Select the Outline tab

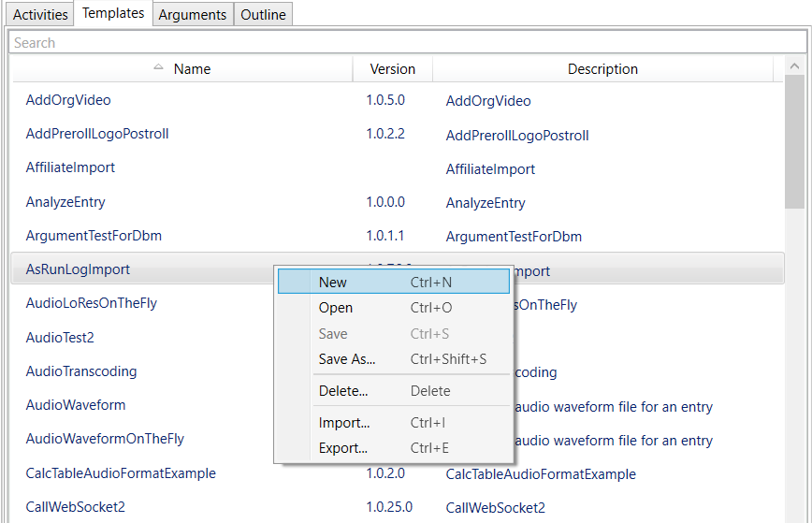(x=263, y=15)
